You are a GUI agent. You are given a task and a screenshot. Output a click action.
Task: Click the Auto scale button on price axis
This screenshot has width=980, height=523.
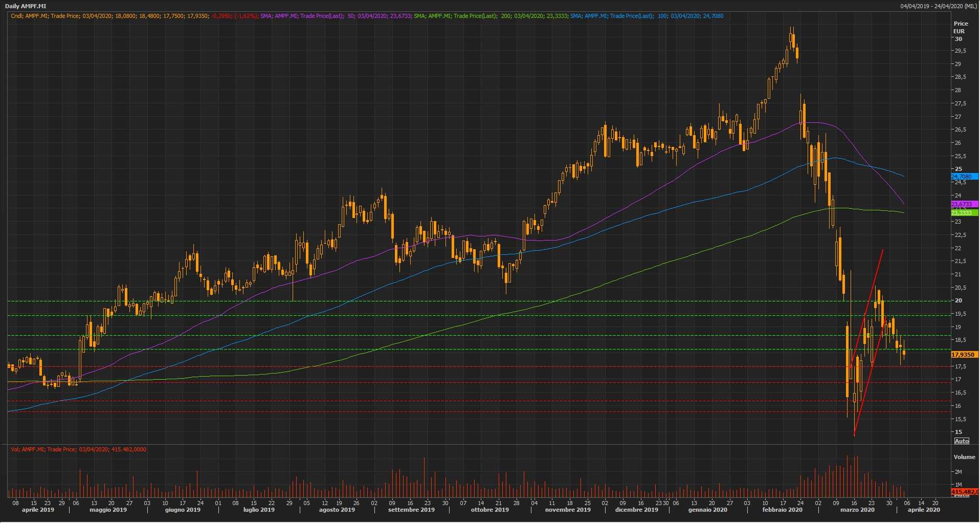962,441
